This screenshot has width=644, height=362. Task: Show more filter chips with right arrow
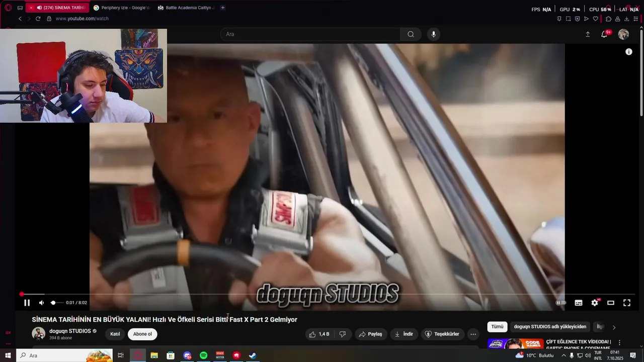pyautogui.click(x=614, y=327)
